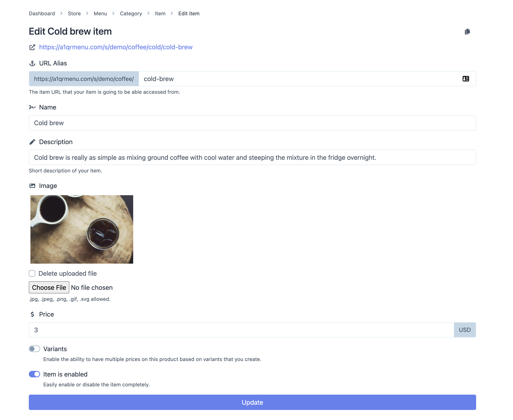
Task: Open the Store breadcrumb link
Action: (74, 13)
